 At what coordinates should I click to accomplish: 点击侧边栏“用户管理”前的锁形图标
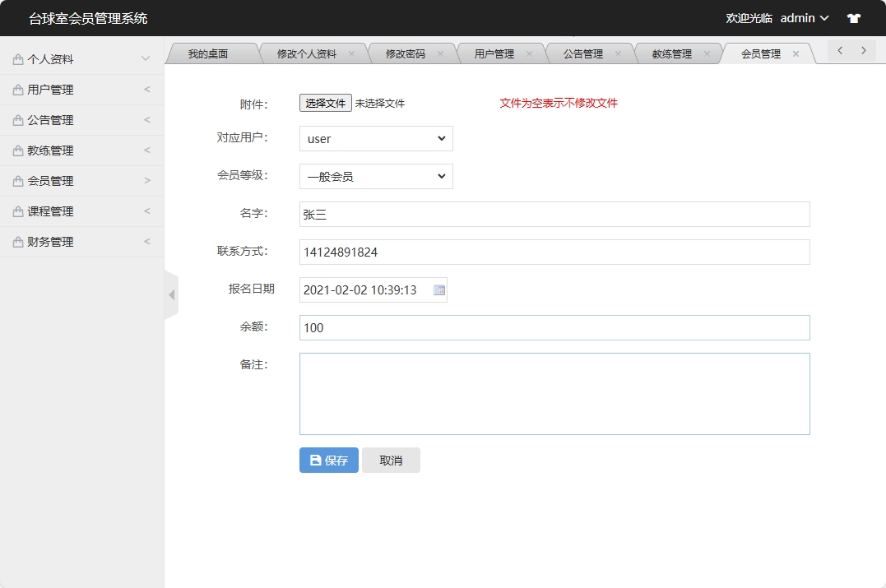[x=16, y=89]
